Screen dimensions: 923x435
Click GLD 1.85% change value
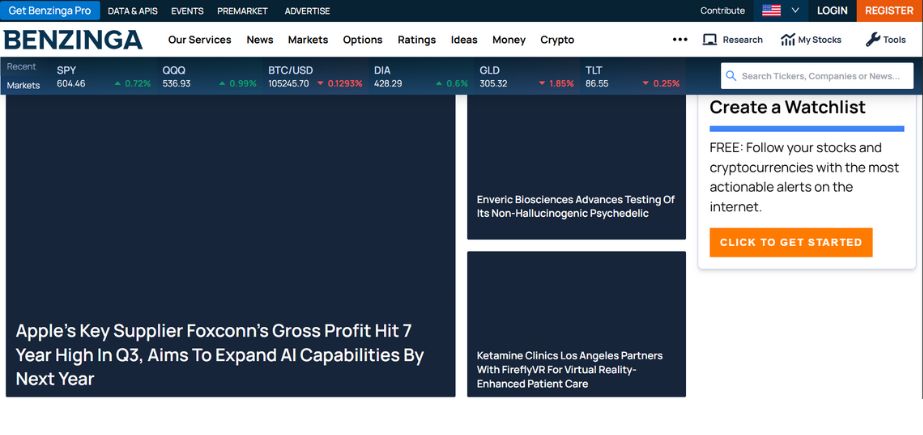tap(562, 84)
